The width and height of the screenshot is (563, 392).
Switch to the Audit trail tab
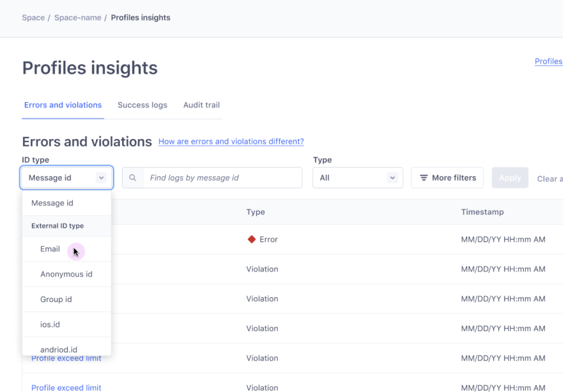[202, 105]
